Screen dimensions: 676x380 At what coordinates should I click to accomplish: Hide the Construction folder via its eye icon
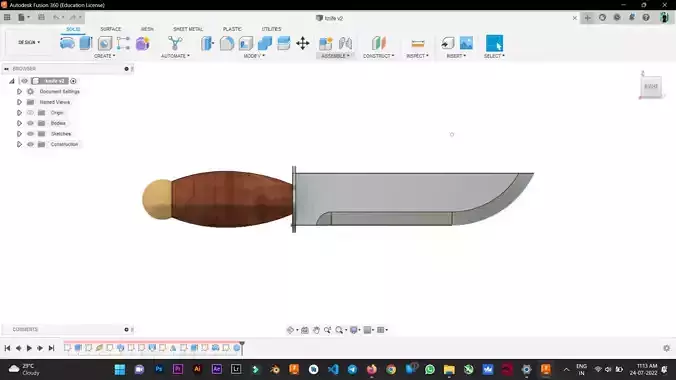pos(30,144)
